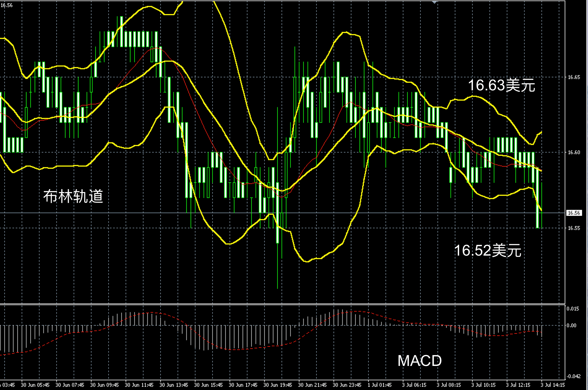This screenshot has width=588, height=390.
Task: Click the 30 Jun 13:45 time label
Action: coord(174,385)
